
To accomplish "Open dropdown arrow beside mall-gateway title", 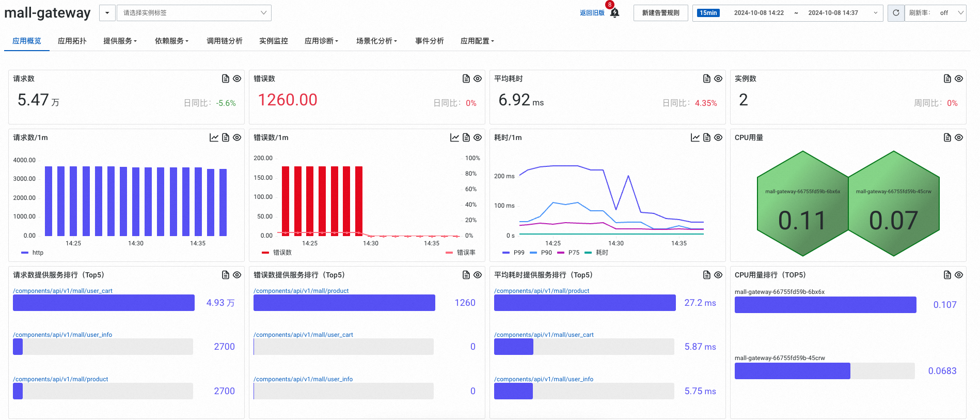I will click(x=107, y=13).
